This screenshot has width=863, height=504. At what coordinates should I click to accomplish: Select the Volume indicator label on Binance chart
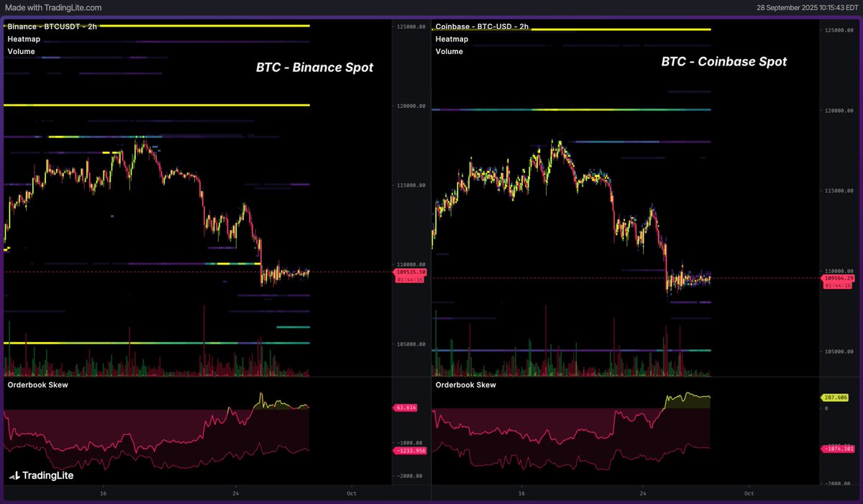pos(21,51)
